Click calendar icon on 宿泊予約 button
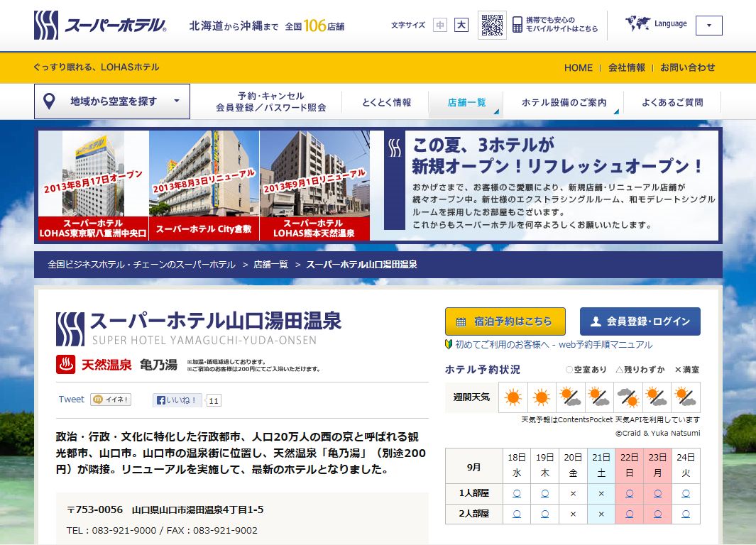756x545 pixels. point(461,322)
